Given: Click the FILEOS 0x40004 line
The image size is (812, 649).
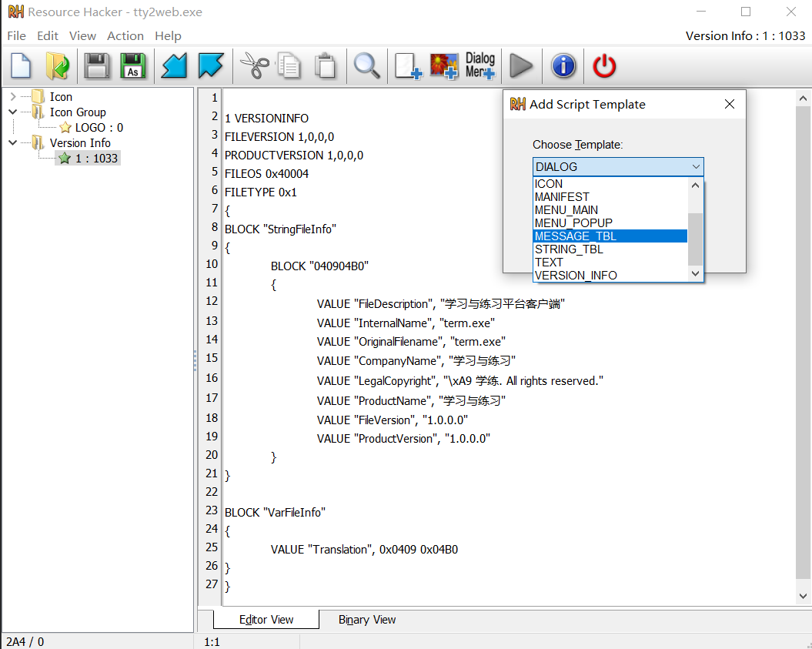Looking at the screenshot, I should 266,173.
